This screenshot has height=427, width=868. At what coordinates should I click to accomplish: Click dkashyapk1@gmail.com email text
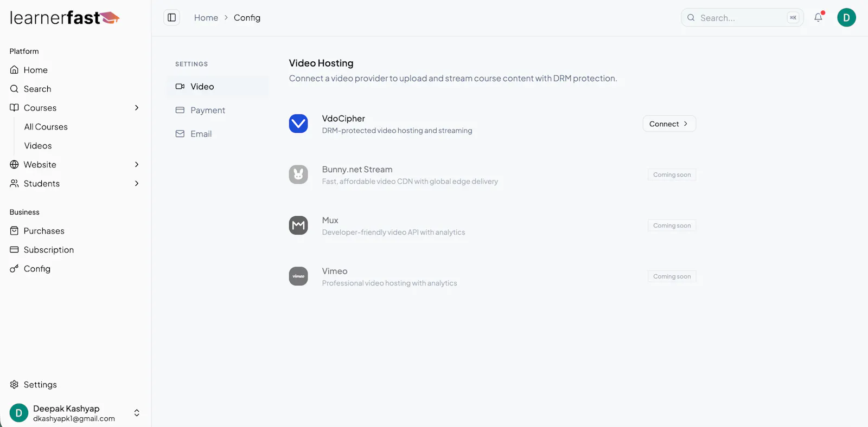(74, 419)
